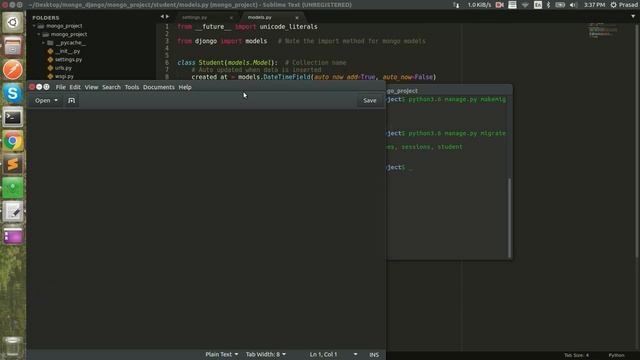Open settings.py from the sidebar
Screen dimensions: 640x360
click(68, 60)
